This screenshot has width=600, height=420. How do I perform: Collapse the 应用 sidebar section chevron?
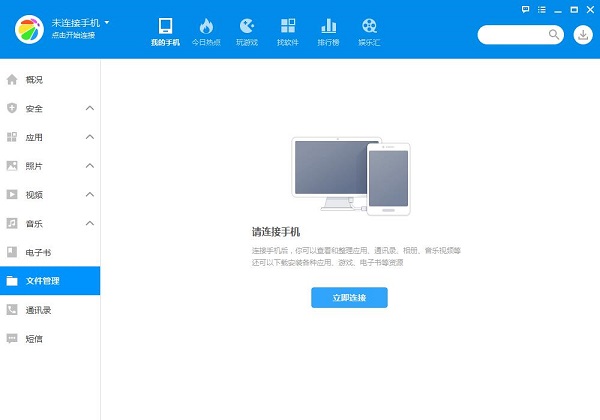pos(89,137)
